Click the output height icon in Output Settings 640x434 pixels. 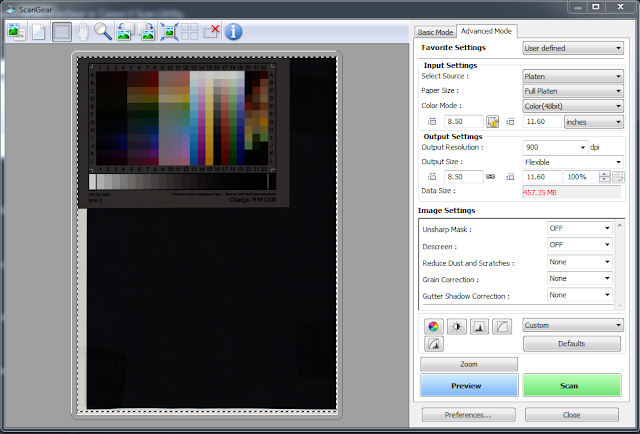click(510, 177)
